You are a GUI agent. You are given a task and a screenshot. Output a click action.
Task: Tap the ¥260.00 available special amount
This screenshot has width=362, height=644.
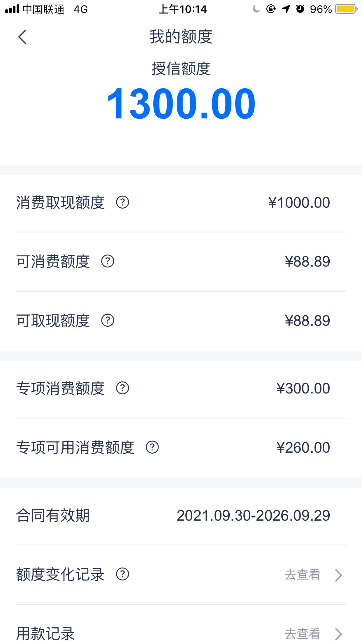click(303, 447)
